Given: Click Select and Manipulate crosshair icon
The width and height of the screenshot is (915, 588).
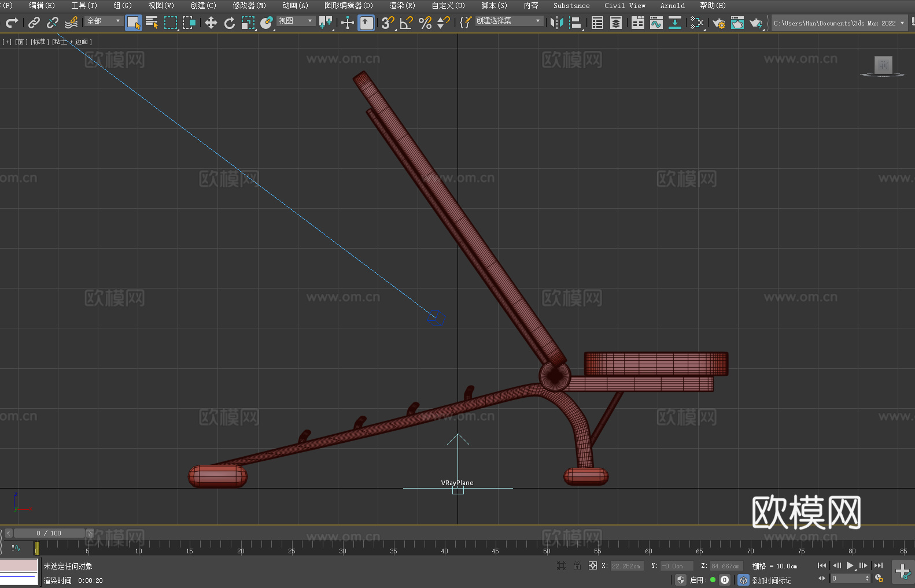Looking at the screenshot, I should click(x=348, y=23).
